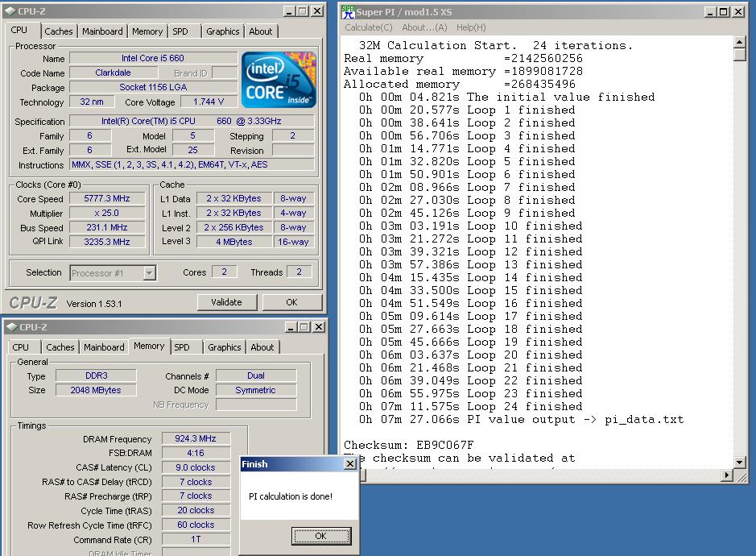This screenshot has height=556, width=756.
Task: Open Mainboard tab in lower CPU-Z window
Action: (104, 347)
